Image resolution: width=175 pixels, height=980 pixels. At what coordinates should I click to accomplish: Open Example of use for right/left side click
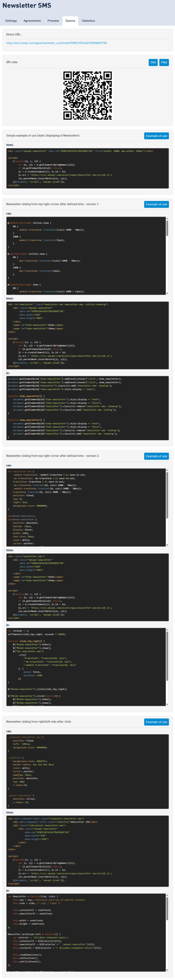(156, 722)
